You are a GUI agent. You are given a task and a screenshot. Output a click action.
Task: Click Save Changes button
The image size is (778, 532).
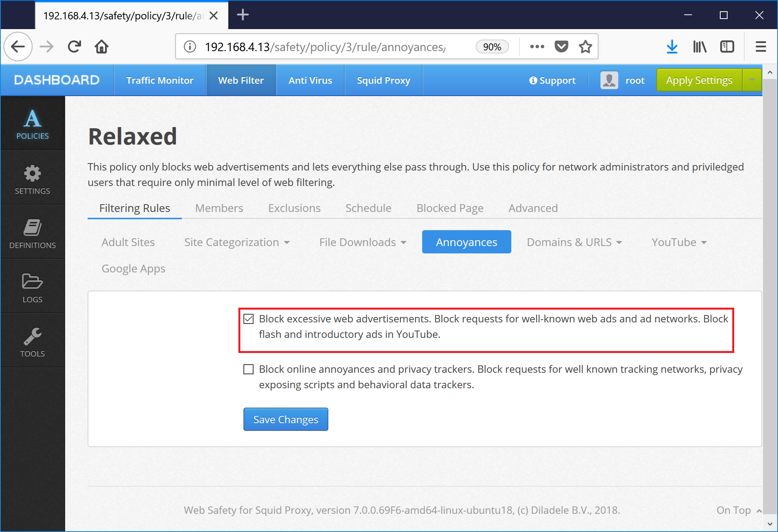coord(286,419)
